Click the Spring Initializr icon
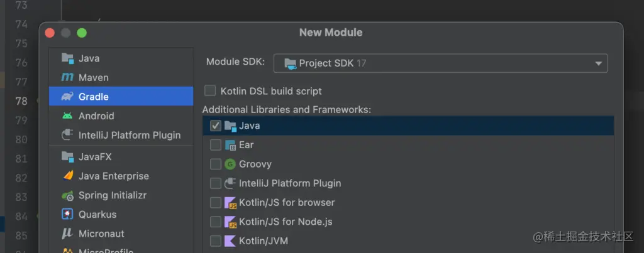 67,195
